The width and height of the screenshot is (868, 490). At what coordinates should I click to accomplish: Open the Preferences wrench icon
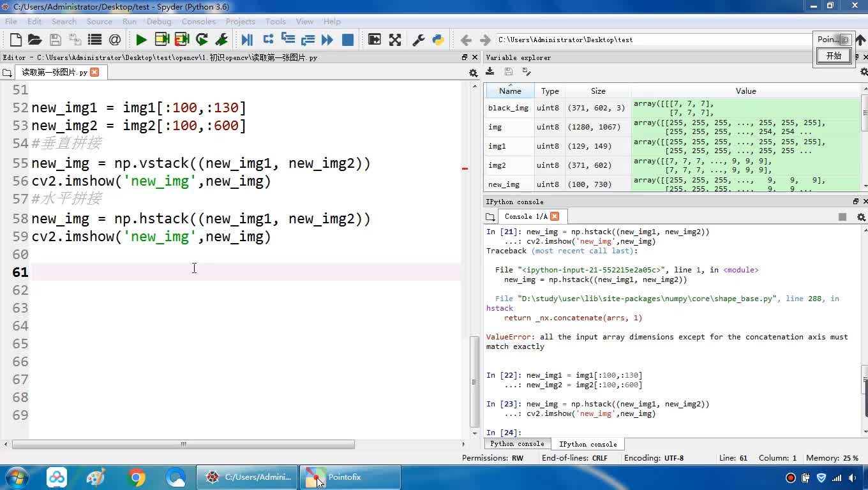[419, 40]
